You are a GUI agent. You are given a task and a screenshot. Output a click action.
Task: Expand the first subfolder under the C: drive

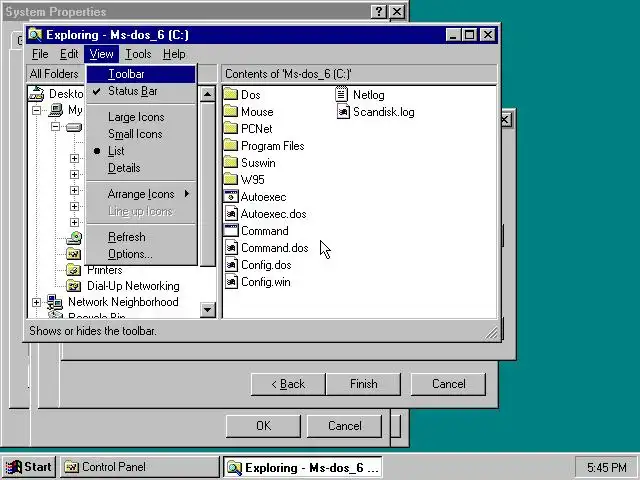(x=74, y=158)
